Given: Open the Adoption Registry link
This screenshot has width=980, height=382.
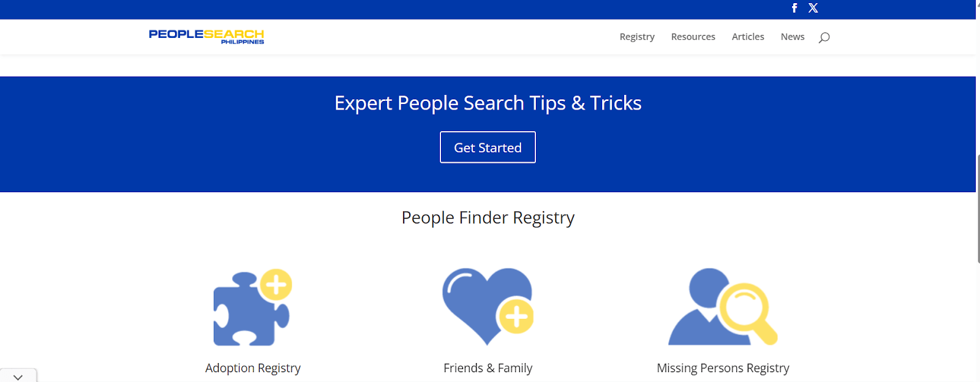Looking at the screenshot, I should click(253, 367).
